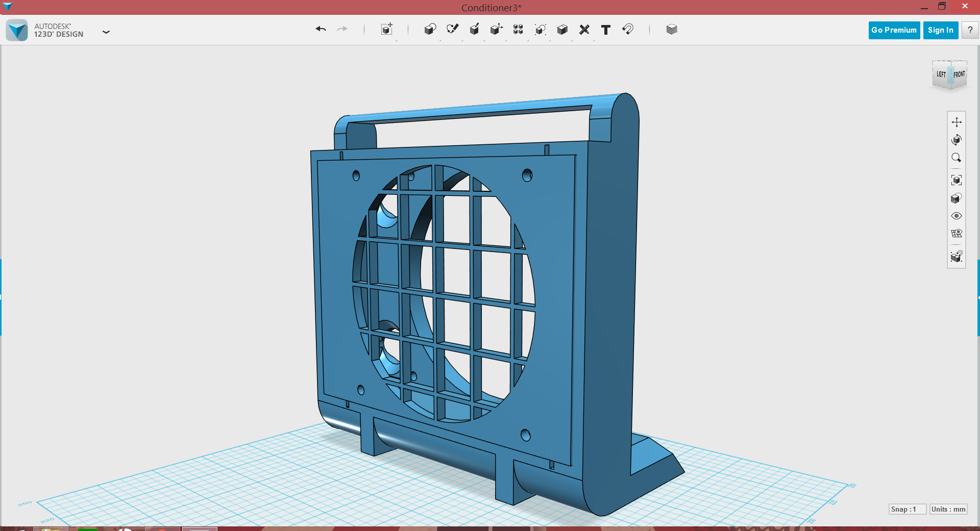Click the Fit to view icon

pyautogui.click(x=957, y=180)
